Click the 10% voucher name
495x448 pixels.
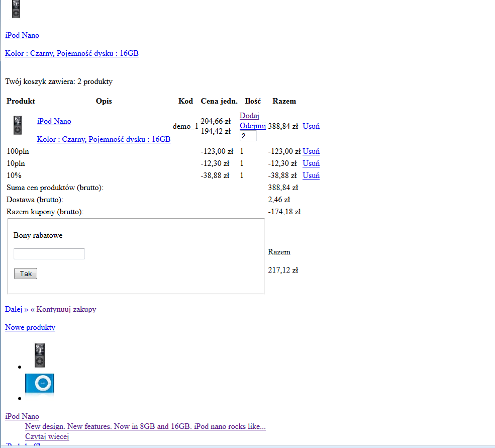(x=14, y=175)
